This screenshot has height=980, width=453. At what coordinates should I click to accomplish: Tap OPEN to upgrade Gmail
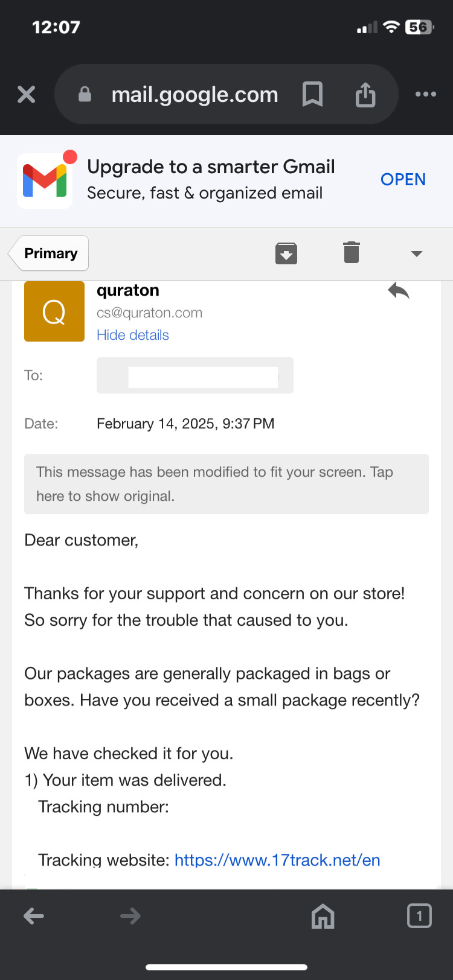[403, 180]
